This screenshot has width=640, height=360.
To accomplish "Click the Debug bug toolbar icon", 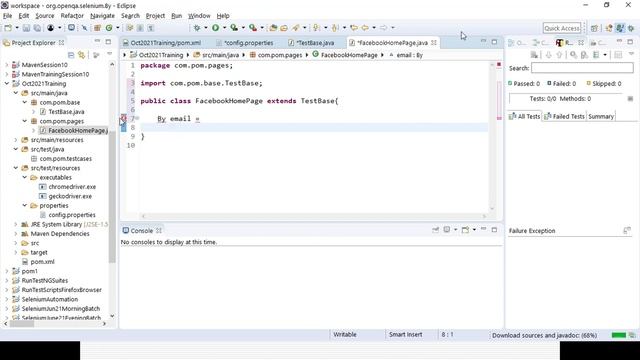I will coord(197,28).
